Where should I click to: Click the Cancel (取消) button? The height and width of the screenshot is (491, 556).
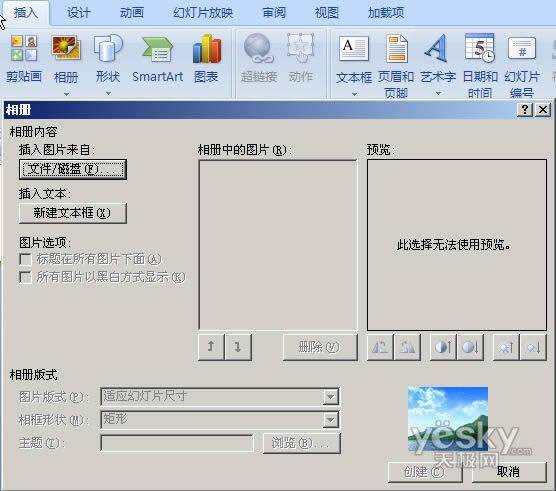[x=509, y=472]
